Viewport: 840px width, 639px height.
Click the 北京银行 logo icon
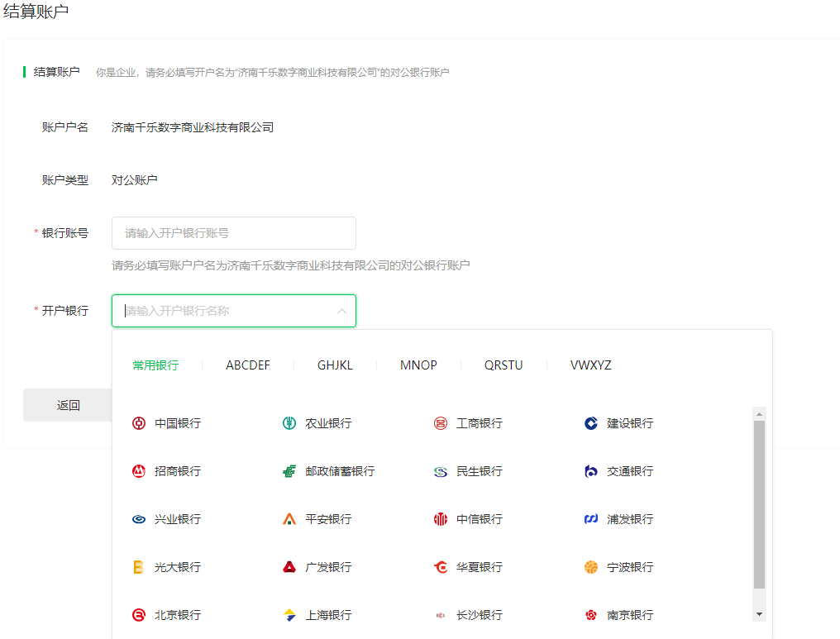(139, 615)
